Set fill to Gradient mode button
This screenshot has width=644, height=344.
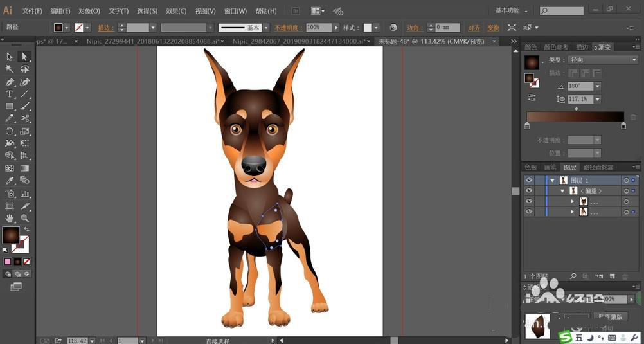tap(17, 262)
